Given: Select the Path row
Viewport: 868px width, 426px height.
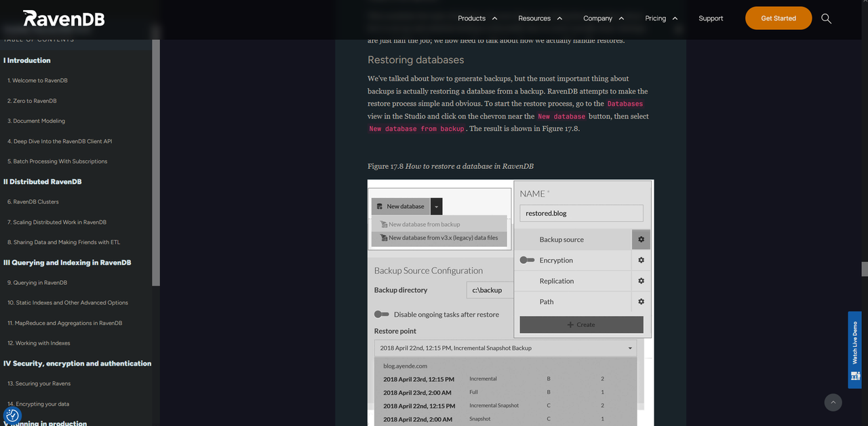Looking at the screenshot, I should pyautogui.click(x=573, y=302).
